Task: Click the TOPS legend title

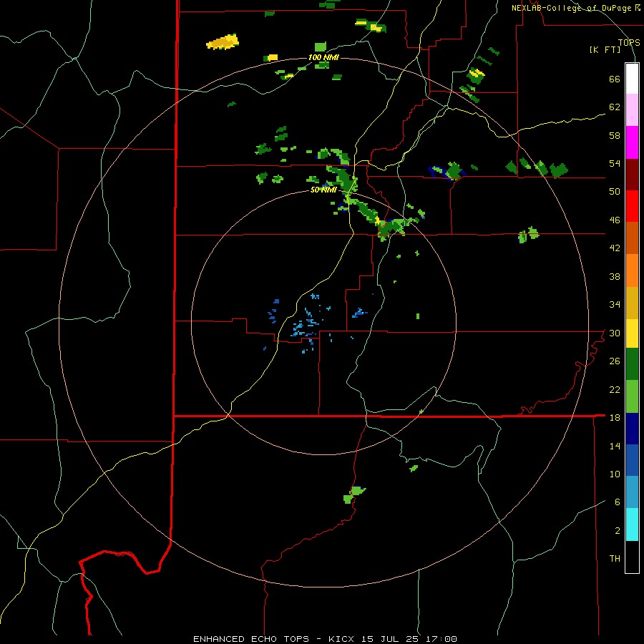Action: 629,42
